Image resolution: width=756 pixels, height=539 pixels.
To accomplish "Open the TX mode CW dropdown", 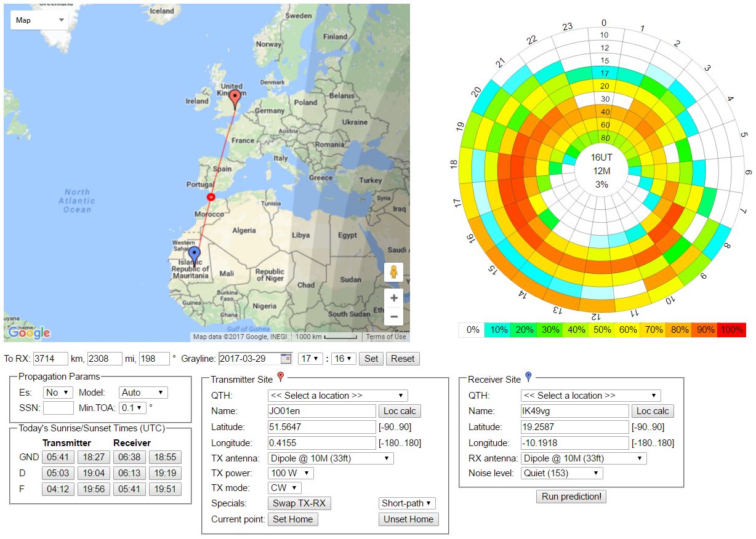I will click(x=284, y=488).
